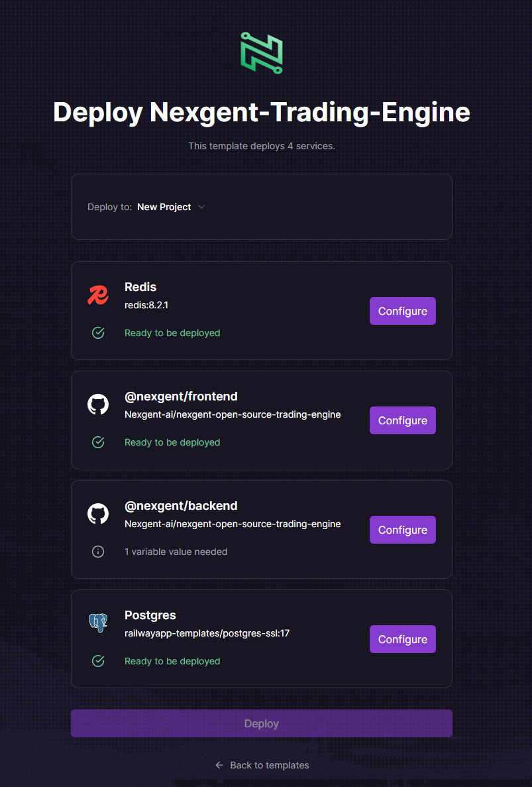
Task: Click the green checkmark on the Postgres service
Action: pos(98,661)
